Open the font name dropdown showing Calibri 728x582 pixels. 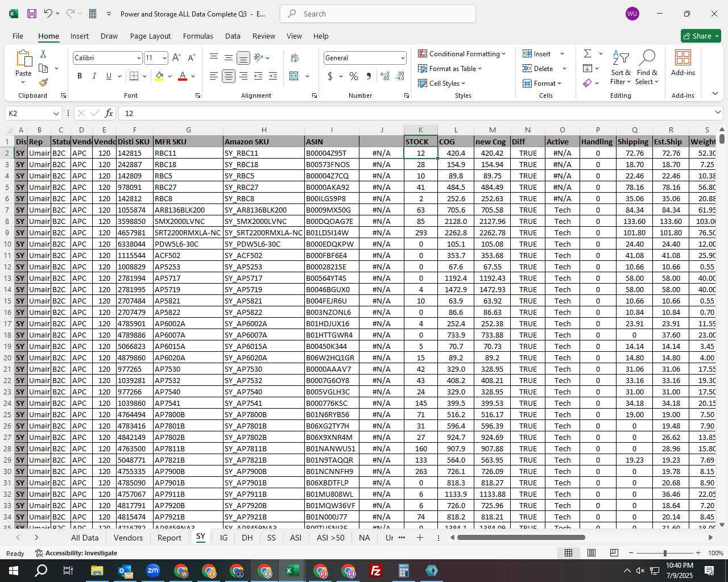tap(138, 58)
